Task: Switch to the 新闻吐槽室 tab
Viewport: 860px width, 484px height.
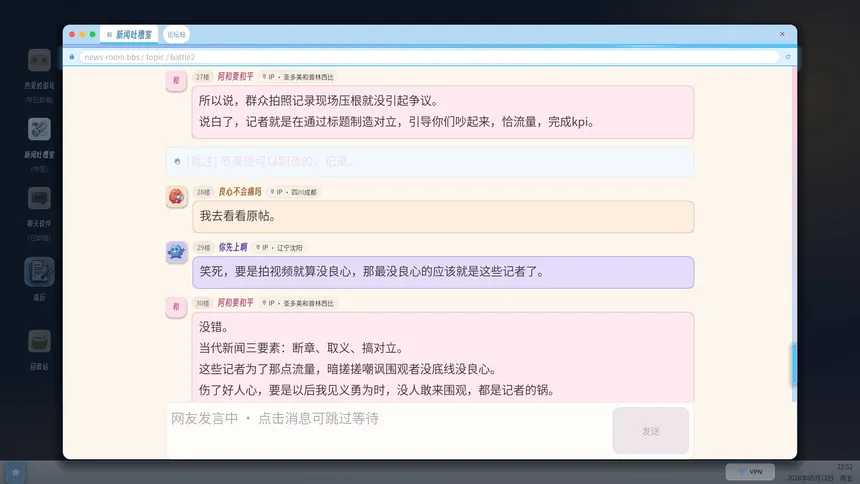Action: pyautogui.click(x=129, y=35)
